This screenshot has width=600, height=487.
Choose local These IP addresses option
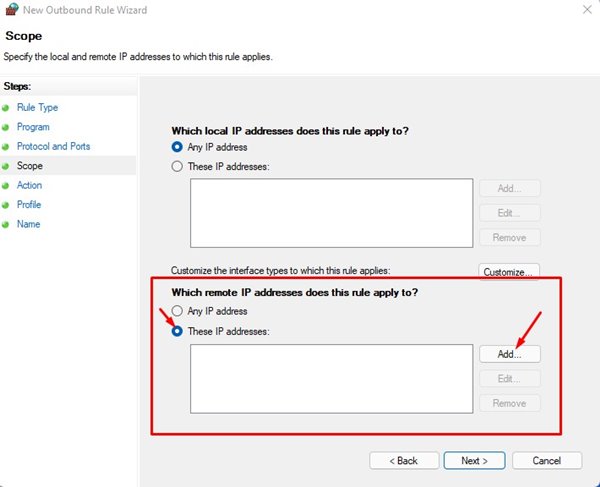click(x=178, y=166)
